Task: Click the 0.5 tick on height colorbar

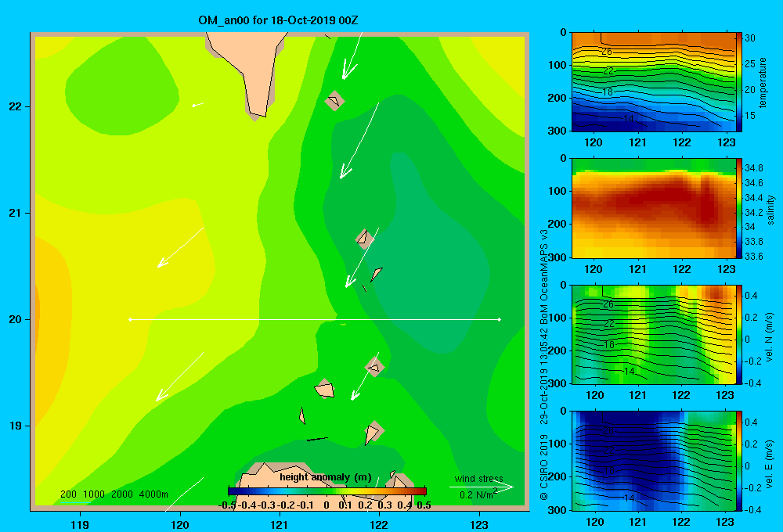Action: click(x=424, y=505)
